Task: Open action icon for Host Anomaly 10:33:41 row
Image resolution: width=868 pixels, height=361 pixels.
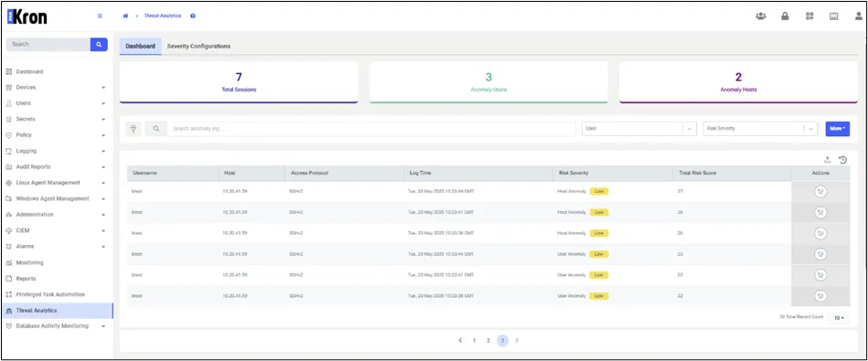Action: pyautogui.click(x=820, y=212)
